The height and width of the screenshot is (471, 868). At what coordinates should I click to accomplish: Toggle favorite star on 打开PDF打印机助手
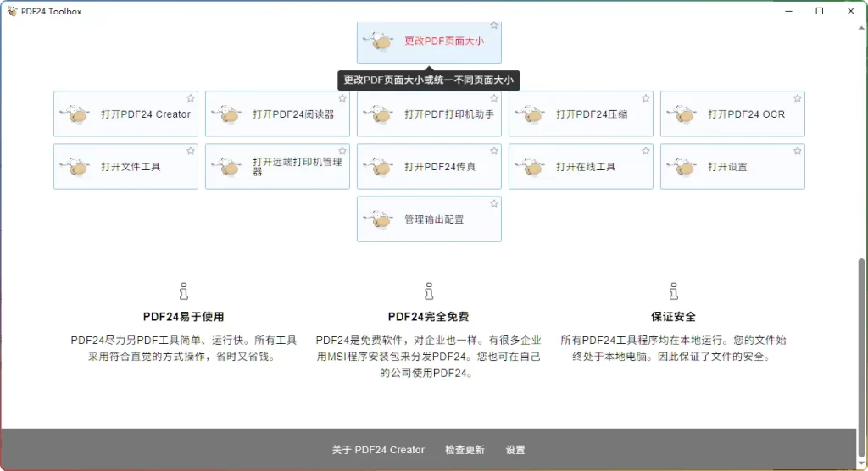494,98
